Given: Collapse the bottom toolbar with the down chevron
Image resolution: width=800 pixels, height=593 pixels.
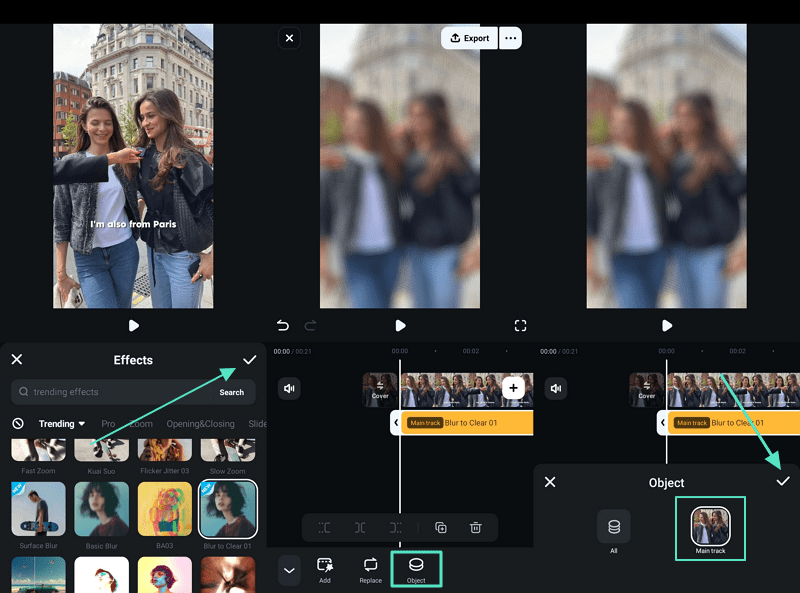Looking at the screenshot, I should click(x=289, y=570).
